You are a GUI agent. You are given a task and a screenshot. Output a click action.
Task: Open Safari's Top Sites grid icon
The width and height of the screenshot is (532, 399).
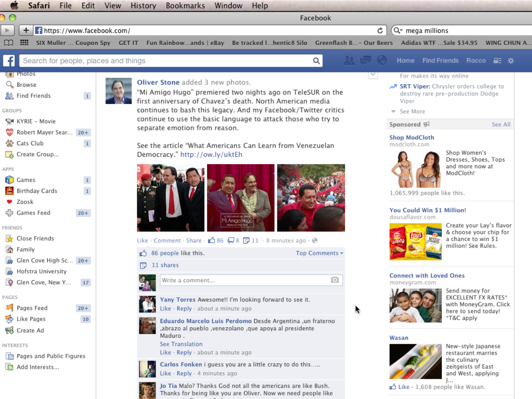pos(24,43)
